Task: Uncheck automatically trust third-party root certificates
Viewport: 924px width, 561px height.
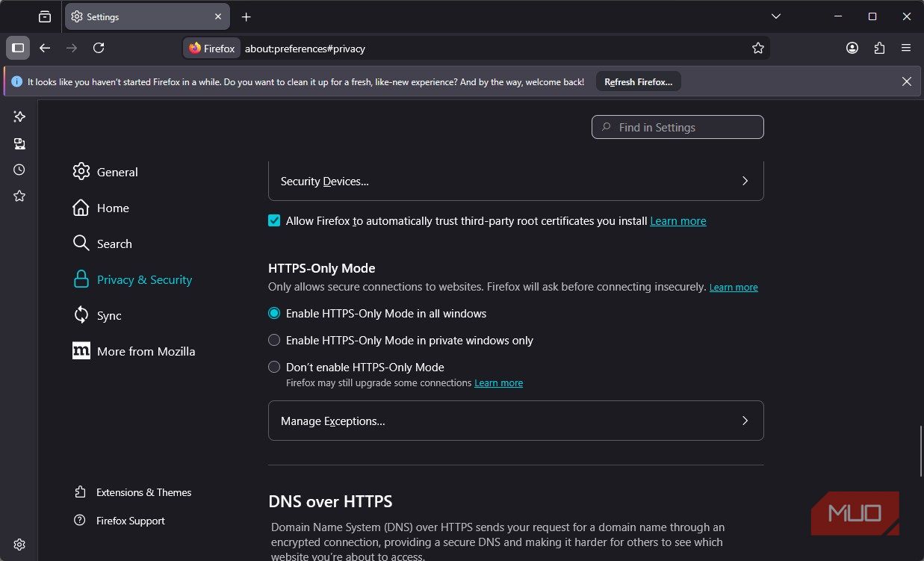Action: 274,221
